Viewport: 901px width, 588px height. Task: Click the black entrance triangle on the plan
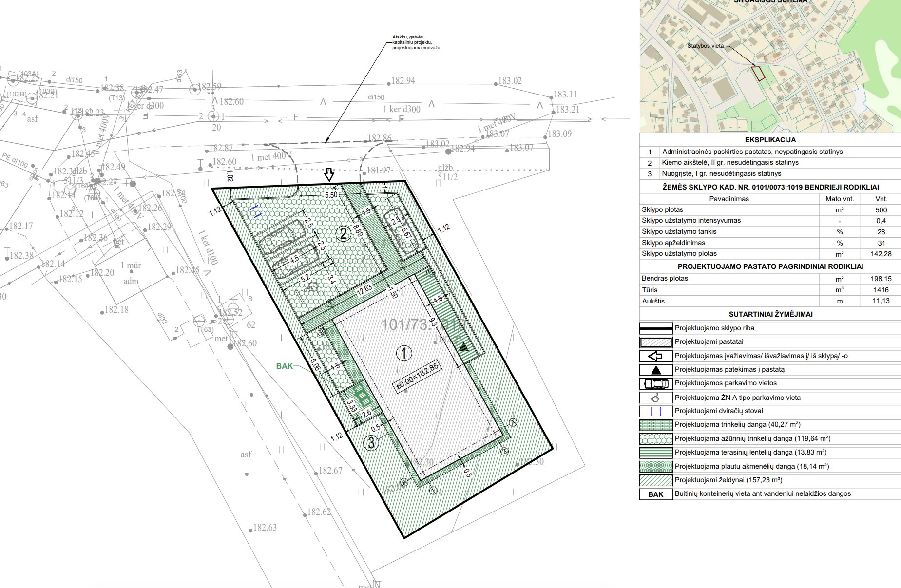(463, 348)
